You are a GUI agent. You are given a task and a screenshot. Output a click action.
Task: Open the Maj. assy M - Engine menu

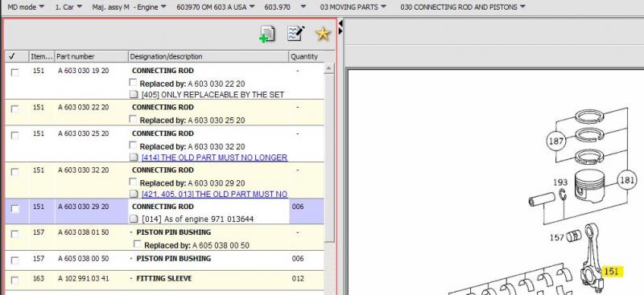[129, 7]
